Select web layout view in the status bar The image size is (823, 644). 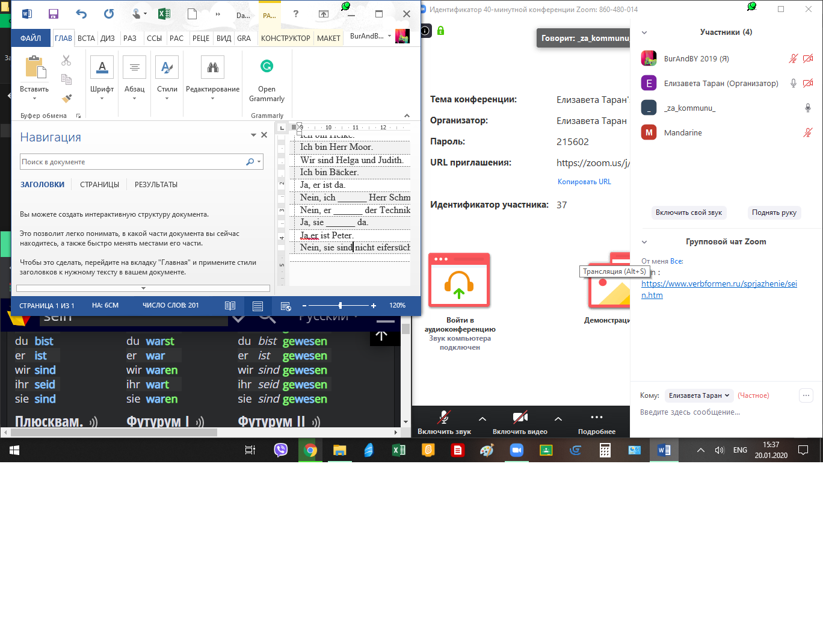pos(286,306)
